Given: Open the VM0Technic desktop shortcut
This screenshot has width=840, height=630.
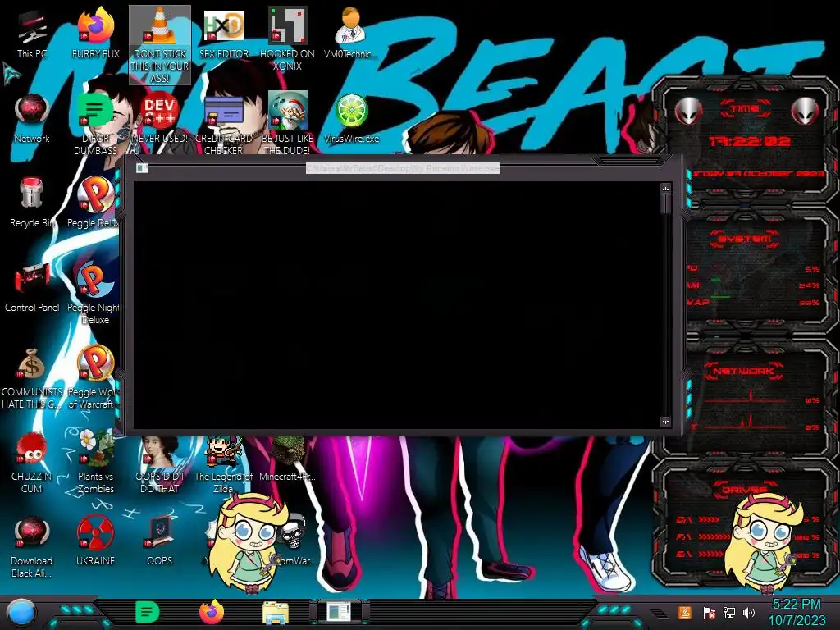Looking at the screenshot, I should (351, 33).
